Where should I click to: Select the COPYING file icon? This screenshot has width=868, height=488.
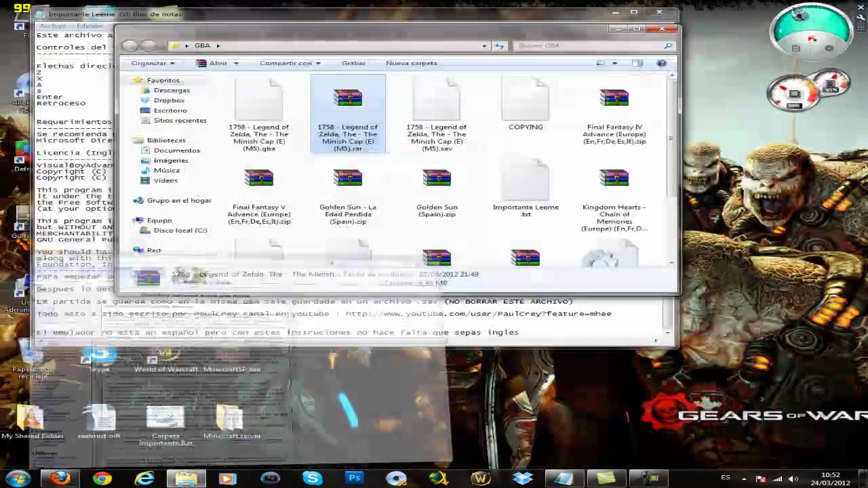tap(526, 100)
